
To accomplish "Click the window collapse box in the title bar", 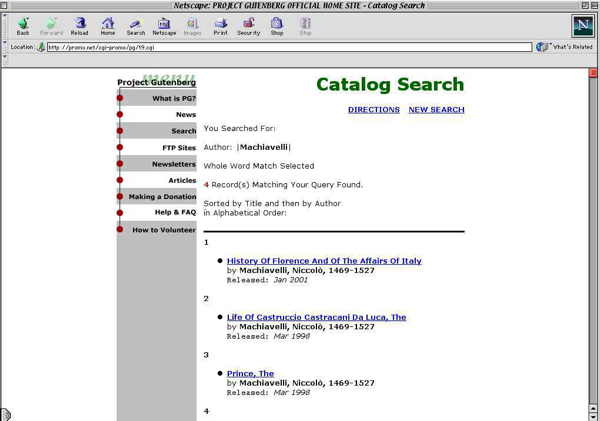I will [594, 5].
